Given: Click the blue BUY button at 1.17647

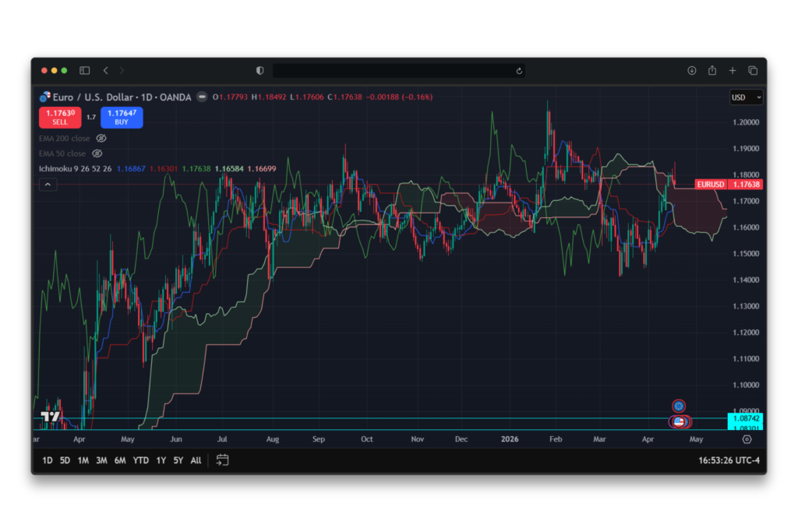Looking at the screenshot, I should click(x=122, y=118).
